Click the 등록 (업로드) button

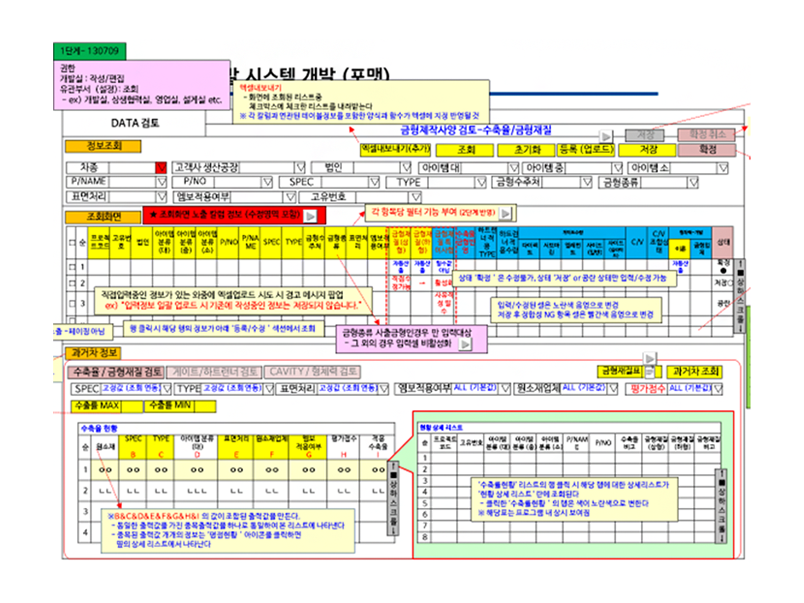click(586, 150)
